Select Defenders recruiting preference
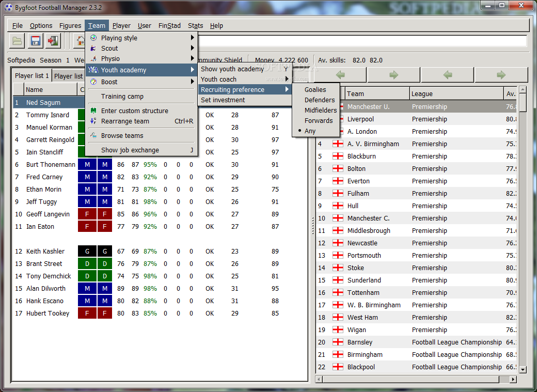537x392 pixels. 315,100
